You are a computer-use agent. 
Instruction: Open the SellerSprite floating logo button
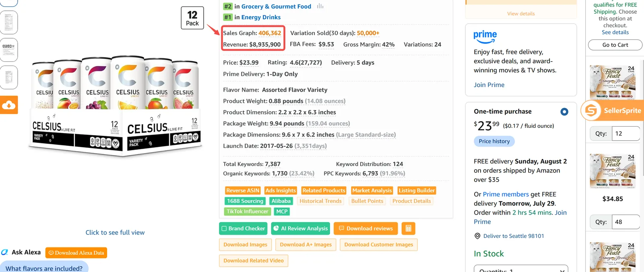pos(591,110)
